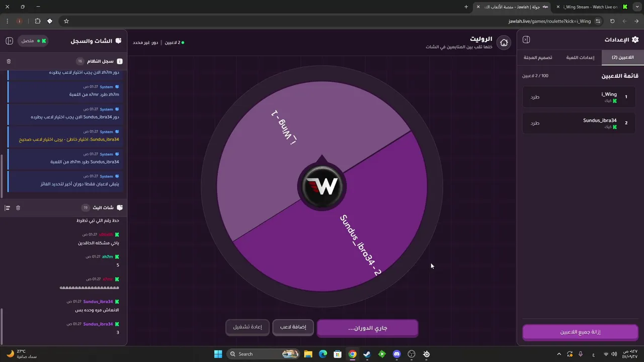Go back in browser history
Screen dimensions: 644x362
coord(636,21)
